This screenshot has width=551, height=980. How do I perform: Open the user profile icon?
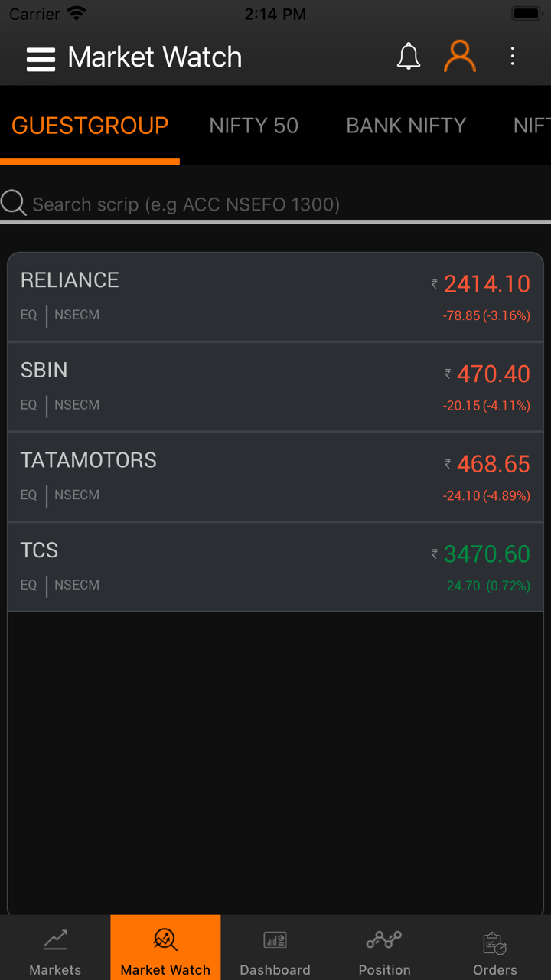click(460, 57)
